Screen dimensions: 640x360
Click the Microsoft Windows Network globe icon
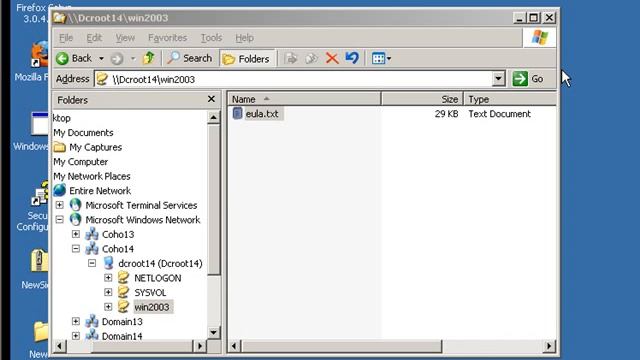click(x=75, y=220)
